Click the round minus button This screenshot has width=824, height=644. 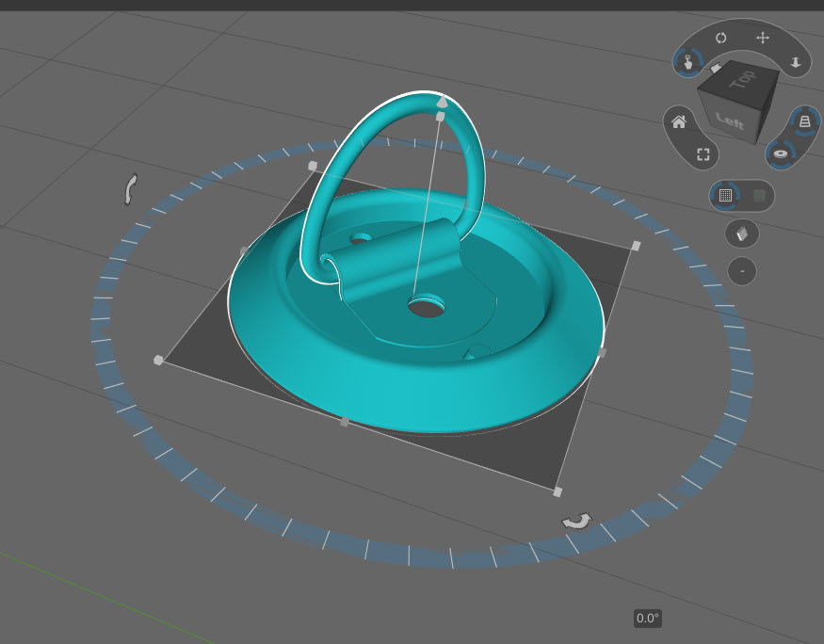741,271
